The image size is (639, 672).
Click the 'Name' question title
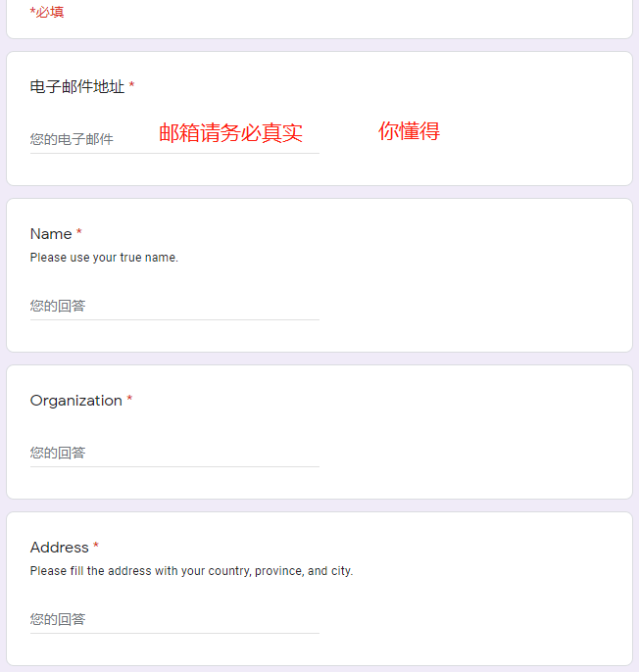pyautogui.click(x=51, y=234)
